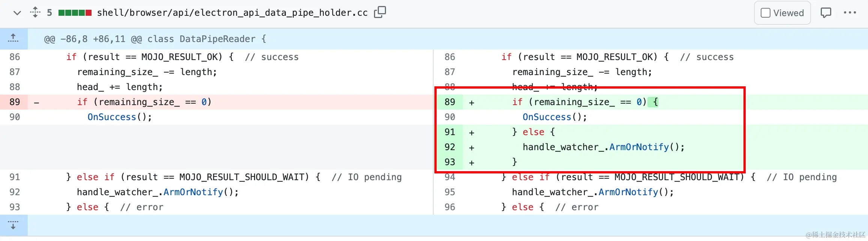Click the changed lines count 5

50,13
